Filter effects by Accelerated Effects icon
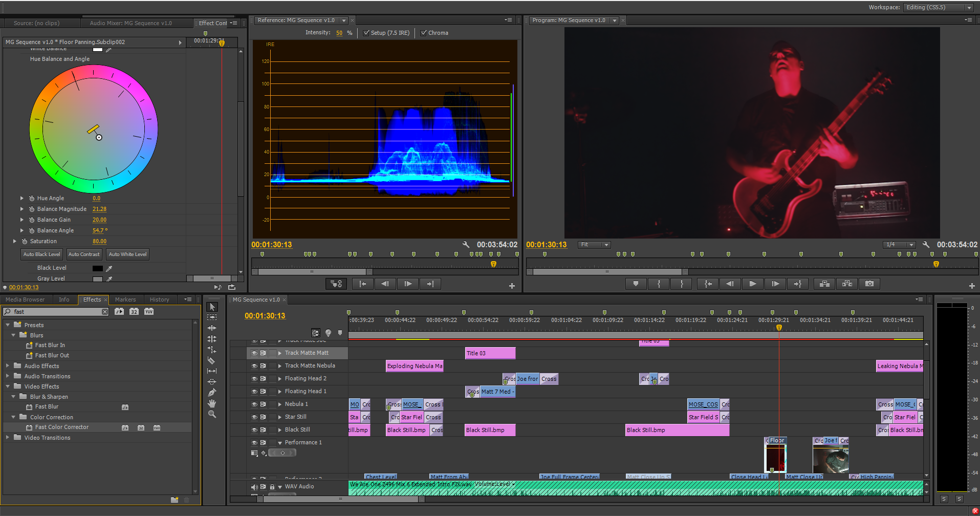 coord(119,311)
